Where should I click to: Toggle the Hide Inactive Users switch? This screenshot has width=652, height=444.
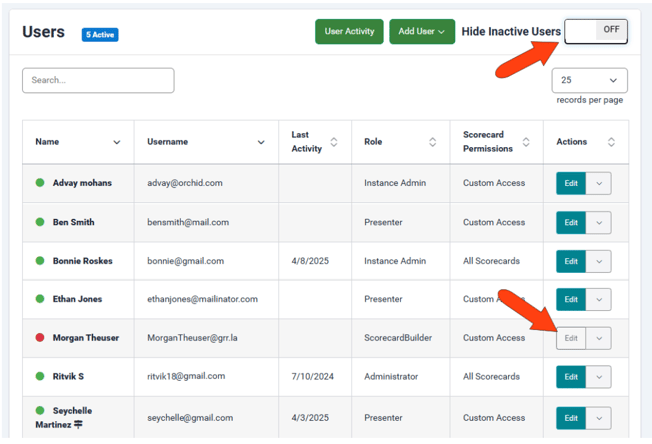[596, 31]
